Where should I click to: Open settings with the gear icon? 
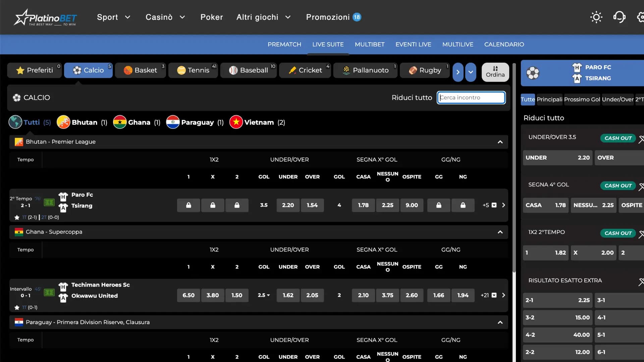click(x=641, y=17)
